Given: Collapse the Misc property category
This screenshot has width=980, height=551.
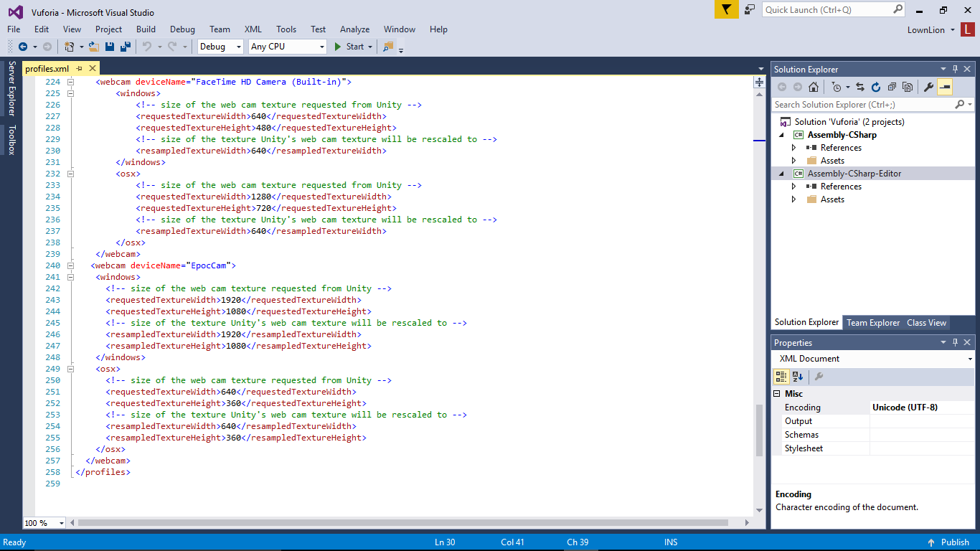Looking at the screenshot, I should coord(777,394).
